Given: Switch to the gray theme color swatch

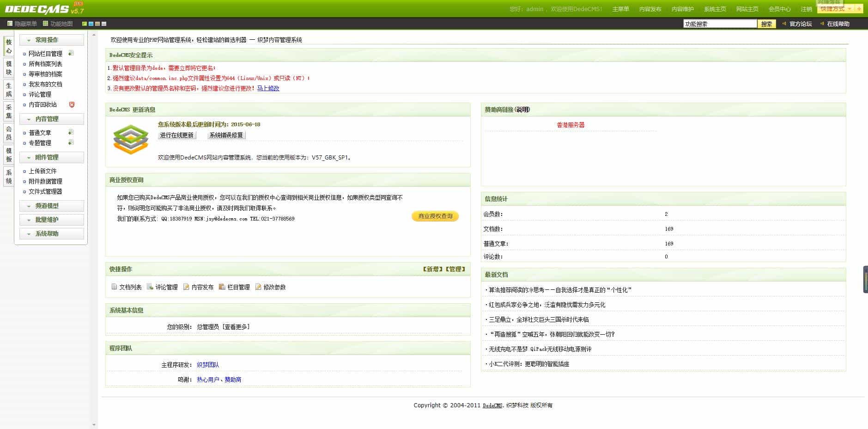Looking at the screenshot, I should pyautogui.click(x=104, y=24).
